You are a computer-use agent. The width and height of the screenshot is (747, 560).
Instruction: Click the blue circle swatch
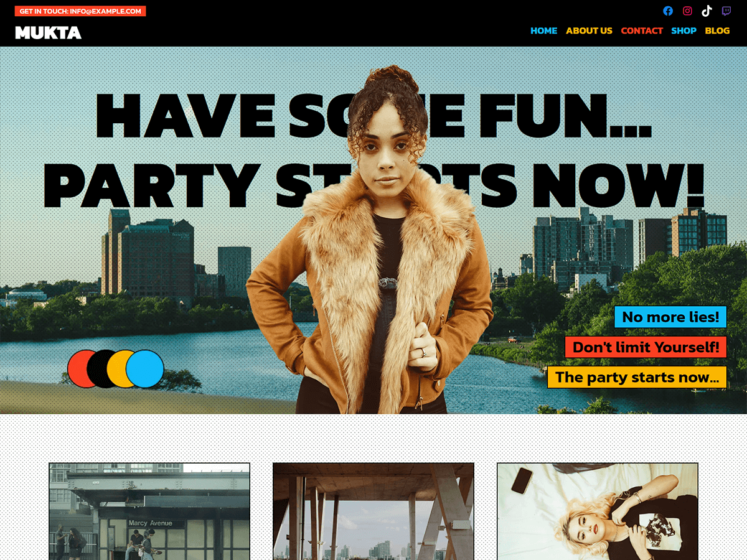tap(145, 369)
